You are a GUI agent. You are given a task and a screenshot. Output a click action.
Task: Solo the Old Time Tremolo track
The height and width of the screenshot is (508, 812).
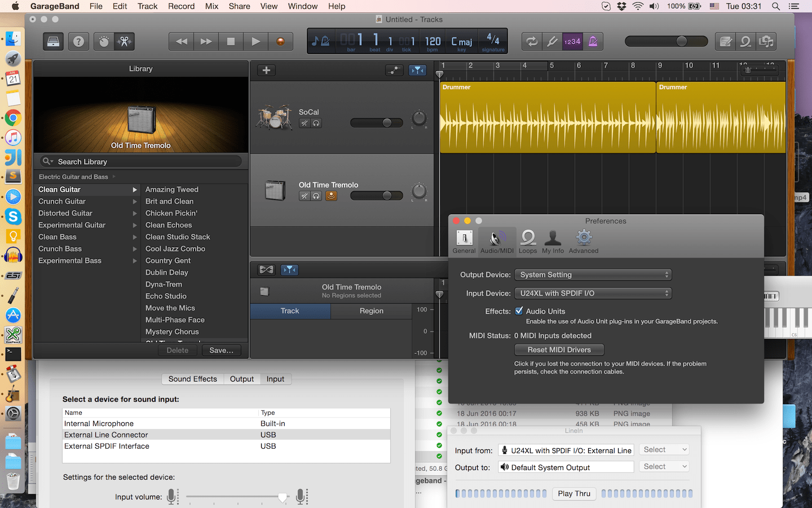coord(316,196)
